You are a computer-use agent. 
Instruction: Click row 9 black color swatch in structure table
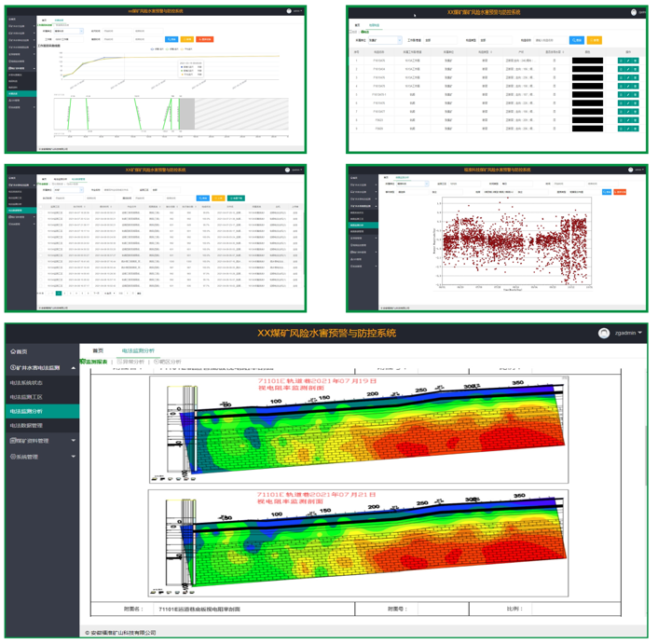coord(587,129)
